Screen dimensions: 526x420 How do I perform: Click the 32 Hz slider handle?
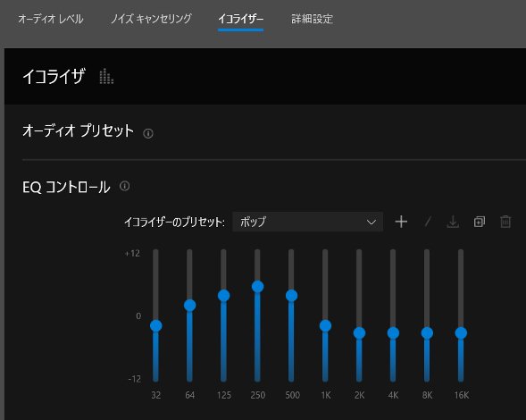[156, 325]
